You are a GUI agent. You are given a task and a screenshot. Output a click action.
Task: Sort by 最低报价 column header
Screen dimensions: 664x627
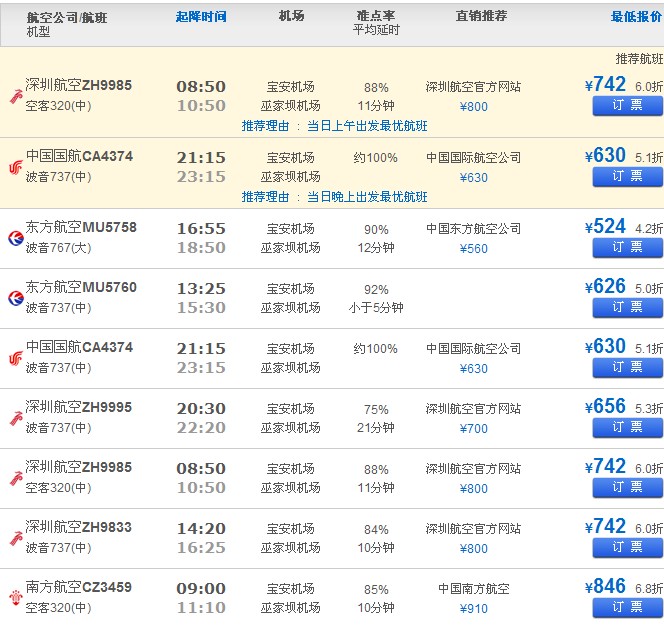click(636, 17)
